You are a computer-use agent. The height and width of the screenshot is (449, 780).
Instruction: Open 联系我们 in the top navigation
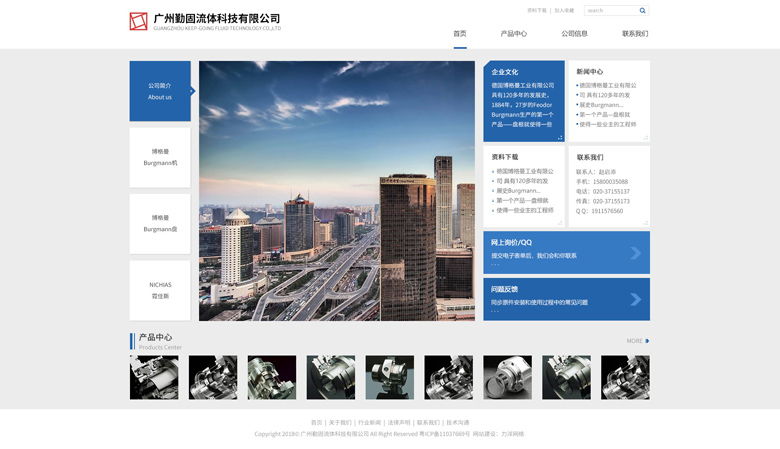634,34
